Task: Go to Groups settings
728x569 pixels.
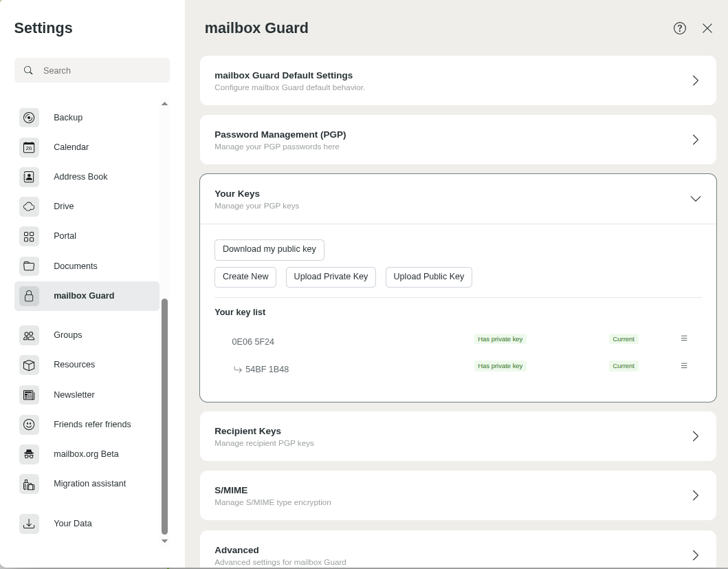Action: (x=68, y=335)
